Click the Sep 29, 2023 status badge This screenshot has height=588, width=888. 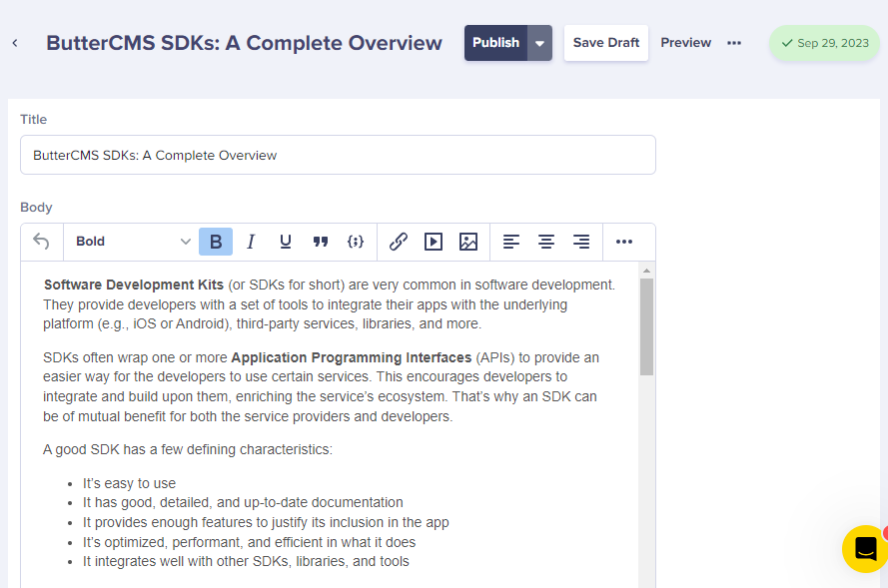tap(825, 43)
